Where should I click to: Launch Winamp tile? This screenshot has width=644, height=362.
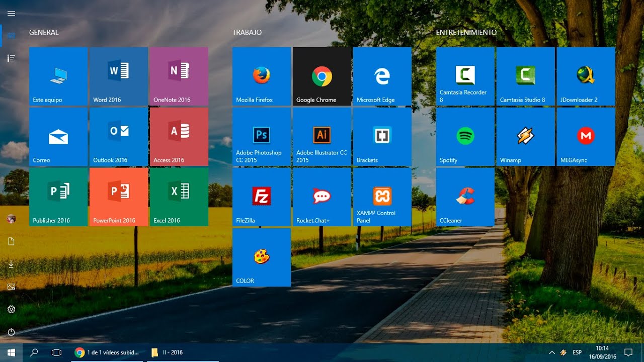pyautogui.click(x=526, y=137)
